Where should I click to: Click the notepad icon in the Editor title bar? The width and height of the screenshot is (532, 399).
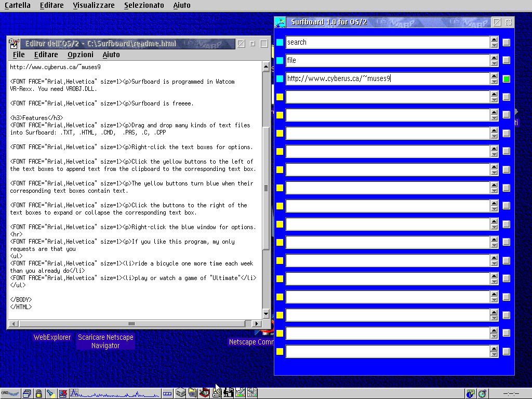12,44
